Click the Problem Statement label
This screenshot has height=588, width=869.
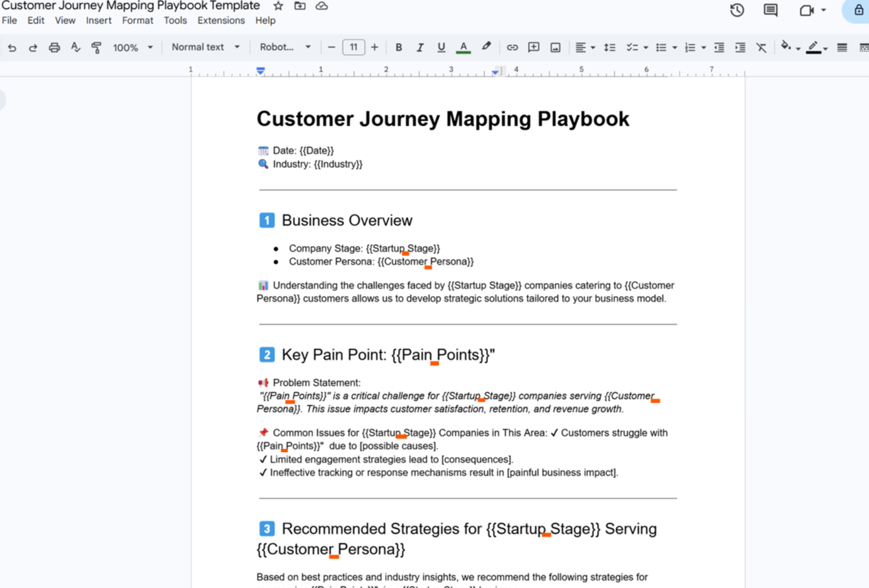click(x=316, y=383)
